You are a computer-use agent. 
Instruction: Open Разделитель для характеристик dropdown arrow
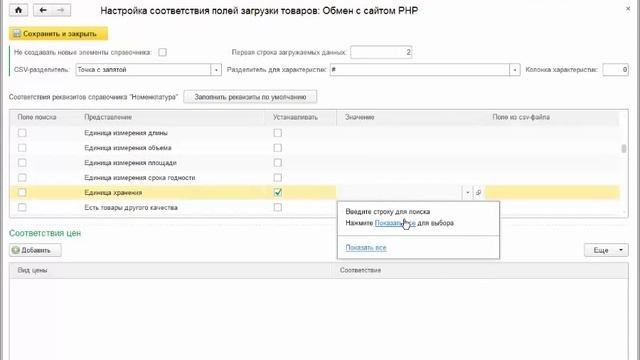(x=515, y=70)
